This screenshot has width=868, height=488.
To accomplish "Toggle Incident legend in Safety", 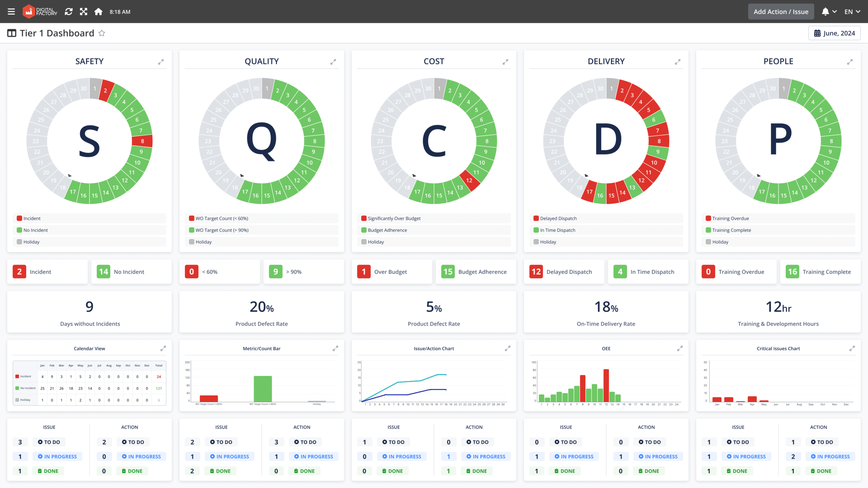I will pos(90,218).
